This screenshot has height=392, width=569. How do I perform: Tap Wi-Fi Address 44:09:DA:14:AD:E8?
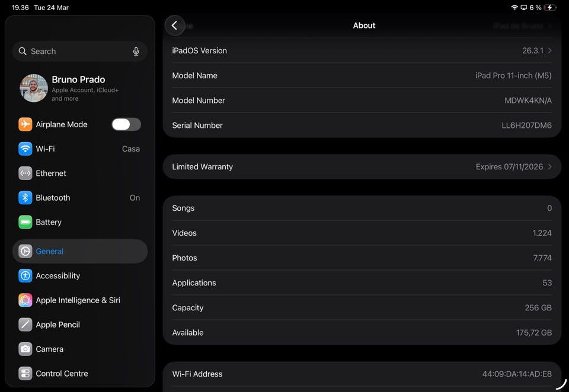pyautogui.click(x=517, y=374)
